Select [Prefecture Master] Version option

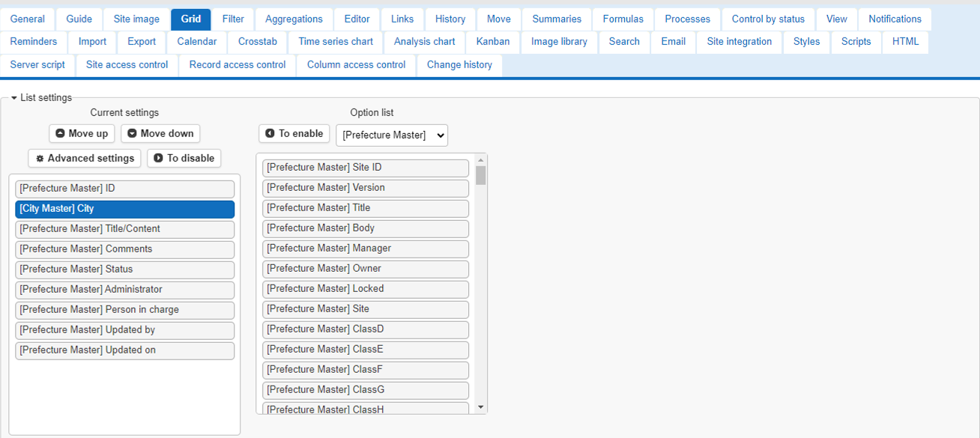pyautogui.click(x=366, y=188)
